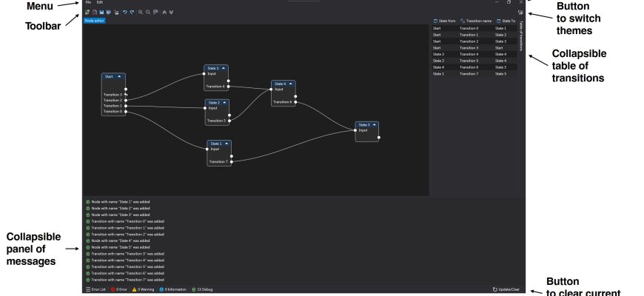Toggle the Debug messages filter

pyautogui.click(x=202, y=289)
